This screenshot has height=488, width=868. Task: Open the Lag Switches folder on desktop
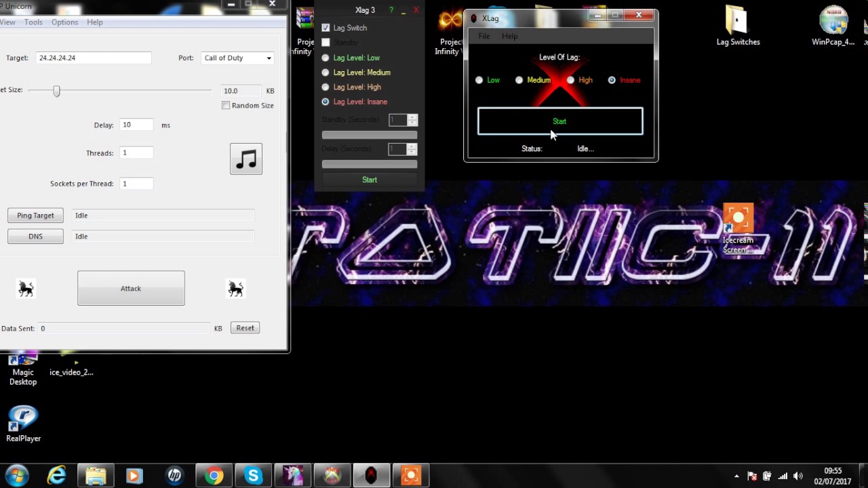(738, 26)
